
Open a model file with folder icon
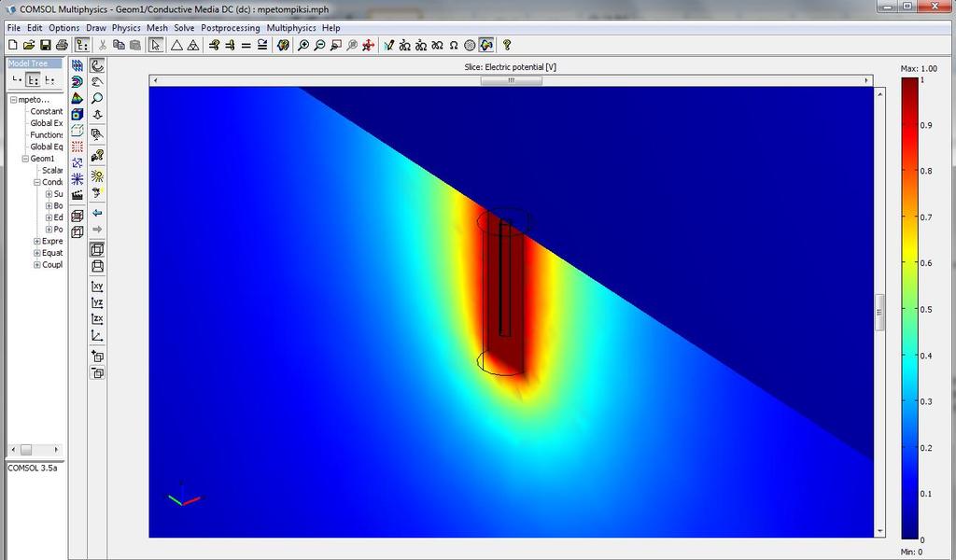pyautogui.click(x=29, y=45)
